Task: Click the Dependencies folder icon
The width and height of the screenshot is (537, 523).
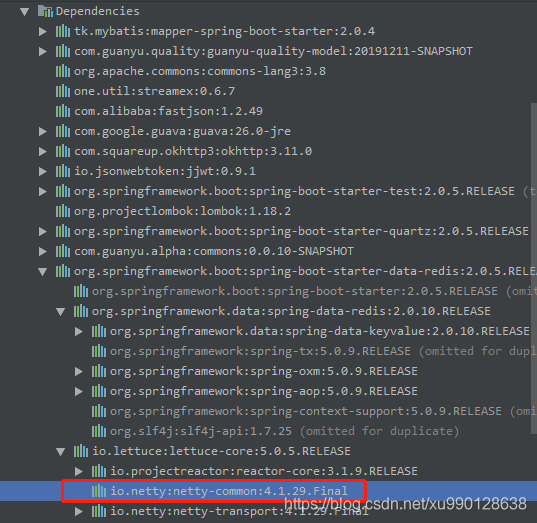Action: tap(45, 11)
